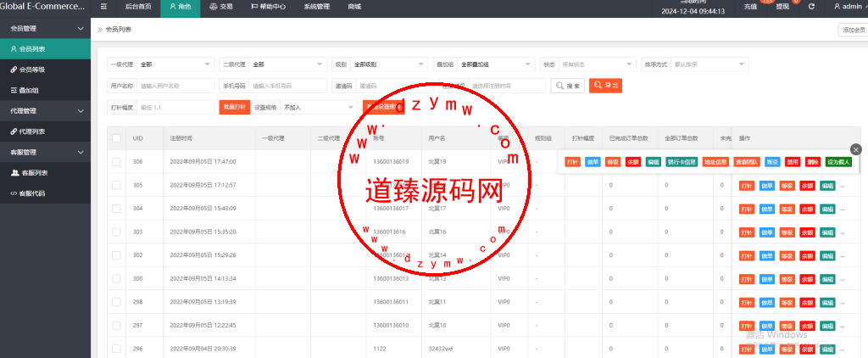Click 余额 button for UID 305
This screenshot has width=868, height=358.
(x=807, y=186)
